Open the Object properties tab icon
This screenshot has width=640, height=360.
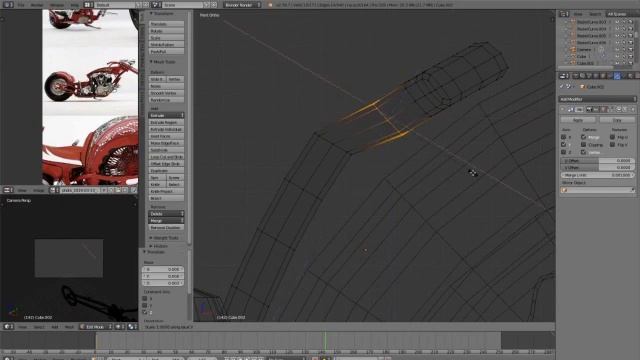pos(603,76)
